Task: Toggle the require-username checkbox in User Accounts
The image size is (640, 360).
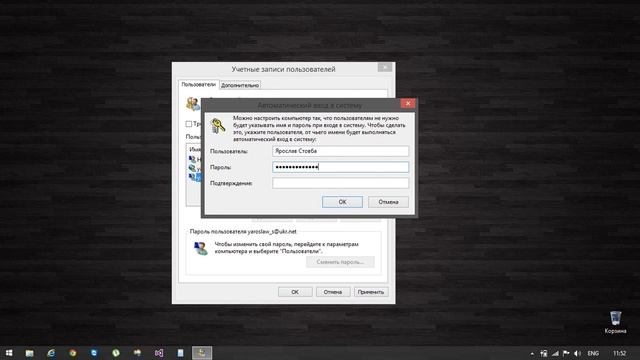Action: click(189, 124)
